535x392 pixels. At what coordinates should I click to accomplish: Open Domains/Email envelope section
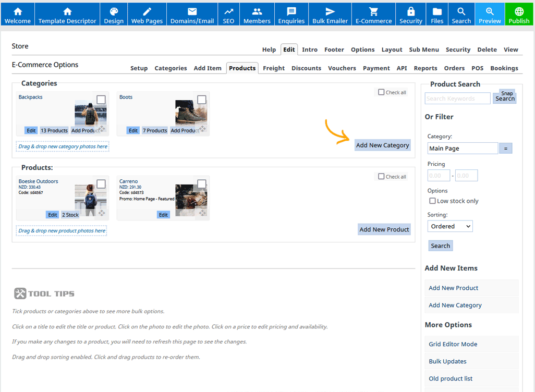[192, 14]
